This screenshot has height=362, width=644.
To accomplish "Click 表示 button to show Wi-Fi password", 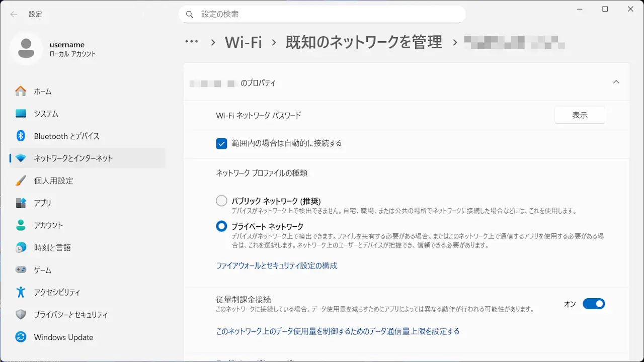I will pos(580,115).
